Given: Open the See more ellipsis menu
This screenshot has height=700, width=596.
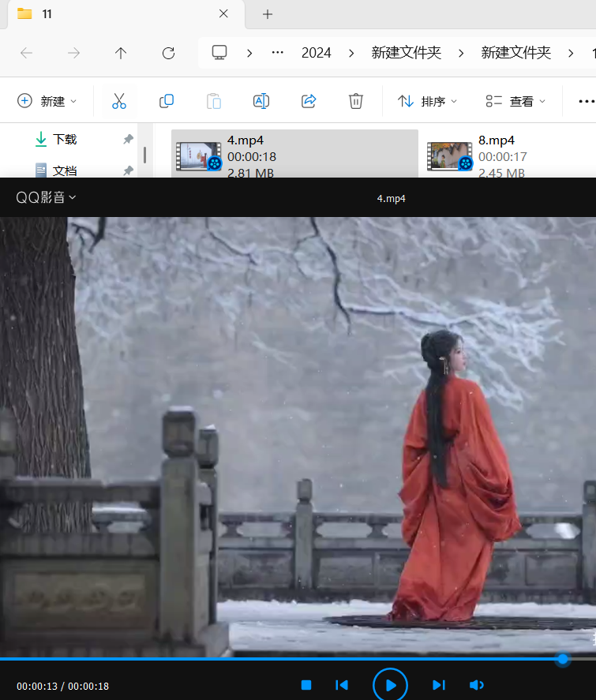Looking at the screenshot, I should click(587, 101).
